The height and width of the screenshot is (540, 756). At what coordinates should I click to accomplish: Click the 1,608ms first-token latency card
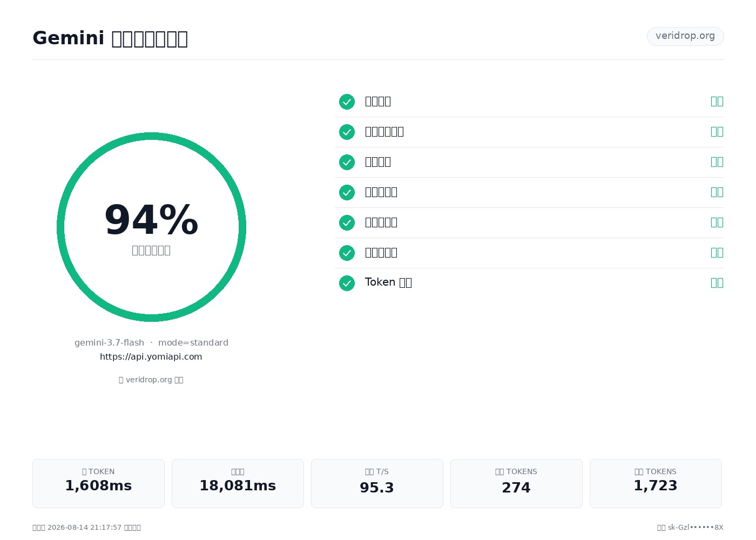[x=98, y=483]
